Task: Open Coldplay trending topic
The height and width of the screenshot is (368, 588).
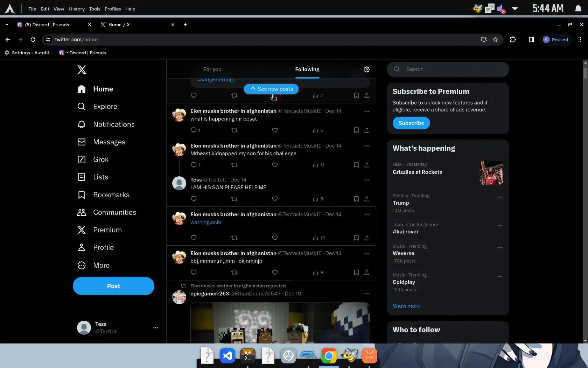Action: point(404,282)
